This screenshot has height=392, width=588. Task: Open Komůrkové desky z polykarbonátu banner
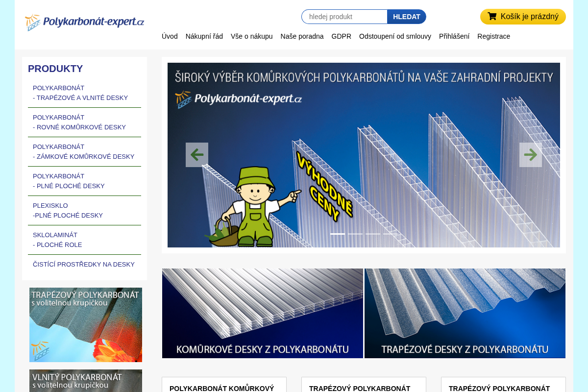[263, 313]
